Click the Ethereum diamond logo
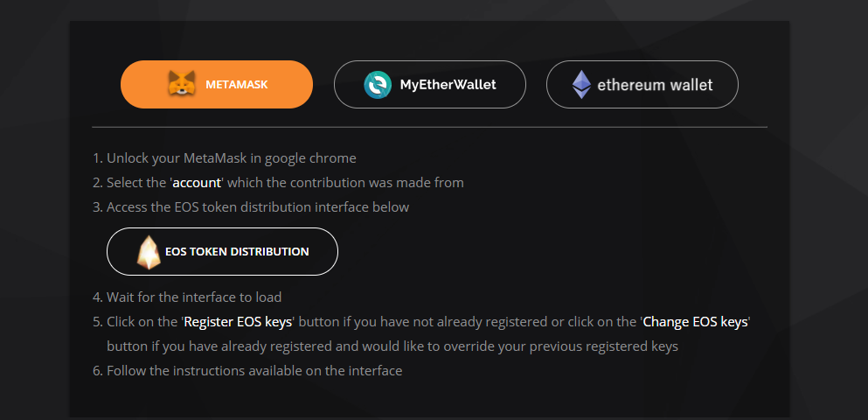Viewport: 868px width, 420px height. click(581, 85)
